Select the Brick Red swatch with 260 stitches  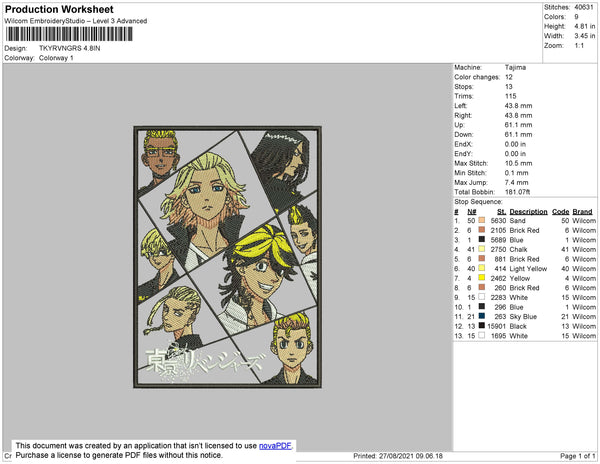tap(481, 287)
